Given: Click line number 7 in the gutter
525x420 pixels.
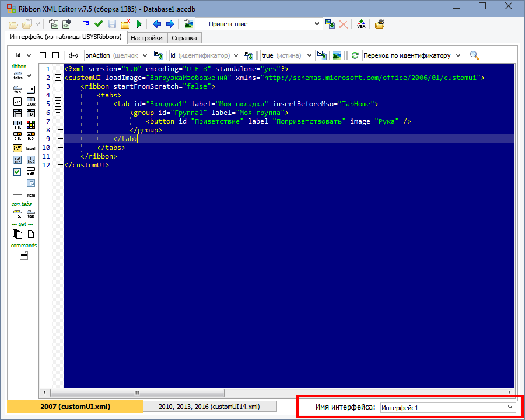Looking at the screenshot, I should click(48, 121).
